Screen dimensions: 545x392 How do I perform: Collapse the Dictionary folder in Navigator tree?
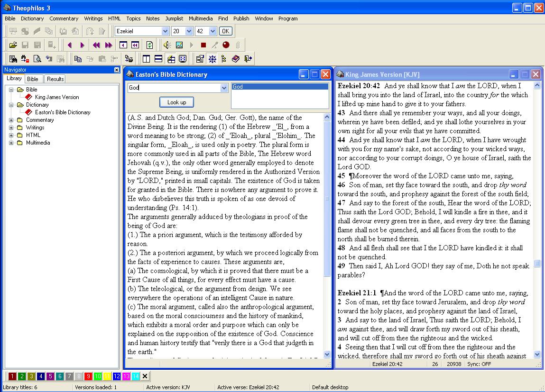(11, 105)
